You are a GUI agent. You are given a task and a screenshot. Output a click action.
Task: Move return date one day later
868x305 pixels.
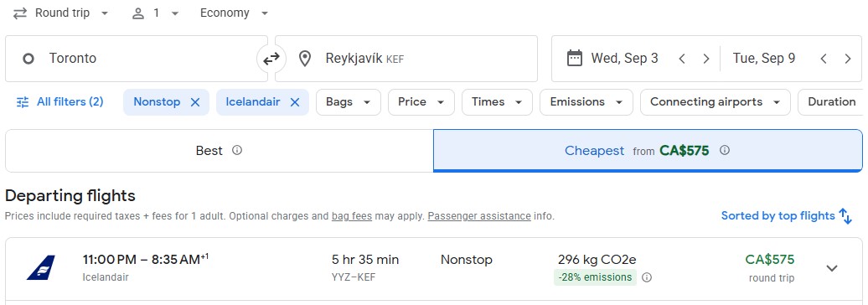(848, 59)
